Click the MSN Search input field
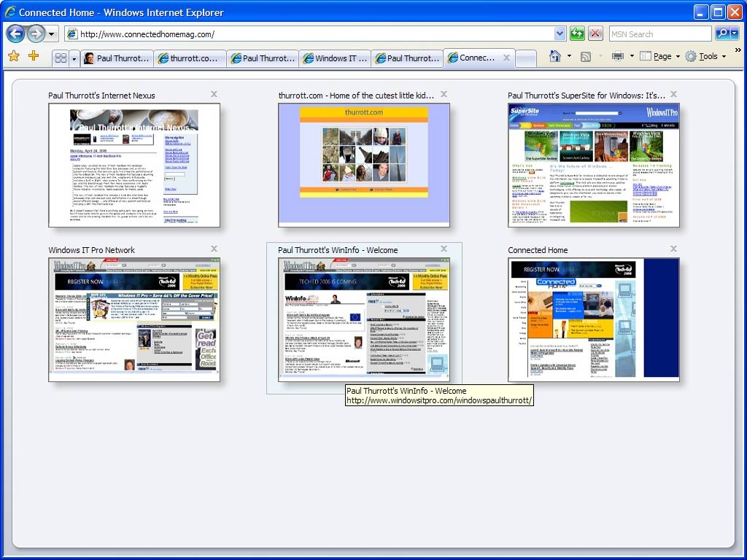The height and width of the screenshot is (560, 747). [x=659, y=34]
